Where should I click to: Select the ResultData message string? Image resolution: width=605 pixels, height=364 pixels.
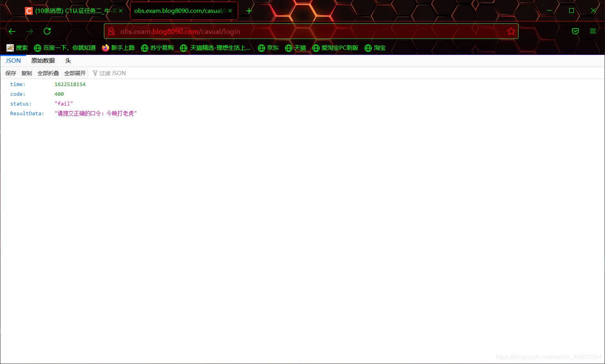click(96, 114)
